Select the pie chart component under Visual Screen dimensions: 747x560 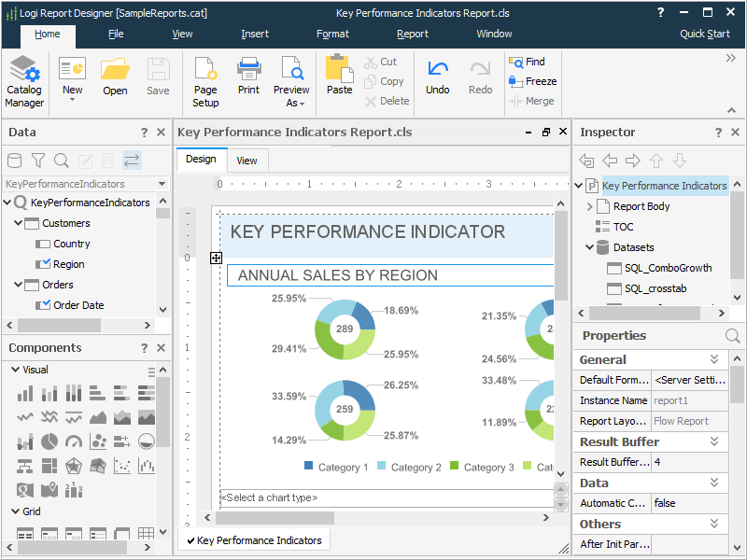tap(49, 440)
